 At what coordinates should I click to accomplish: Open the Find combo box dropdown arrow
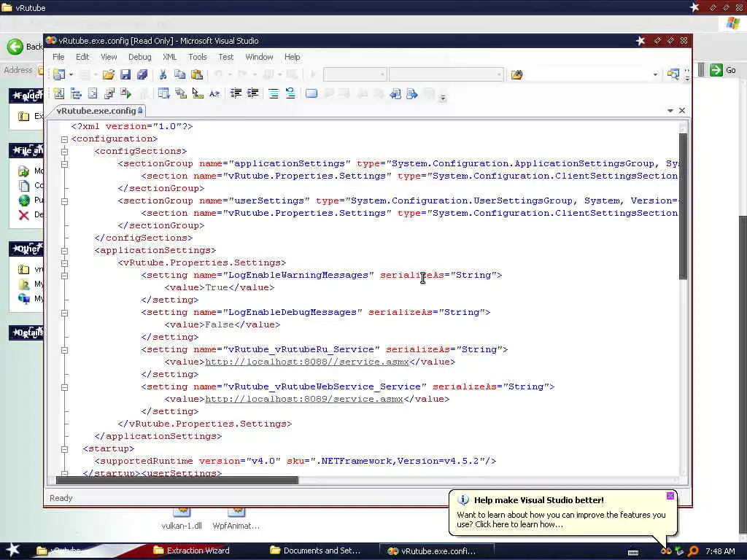(x=655, y=75)
